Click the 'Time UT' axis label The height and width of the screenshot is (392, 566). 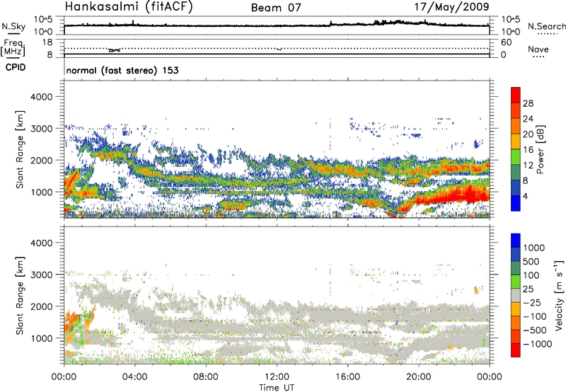[x=277, y=388]
